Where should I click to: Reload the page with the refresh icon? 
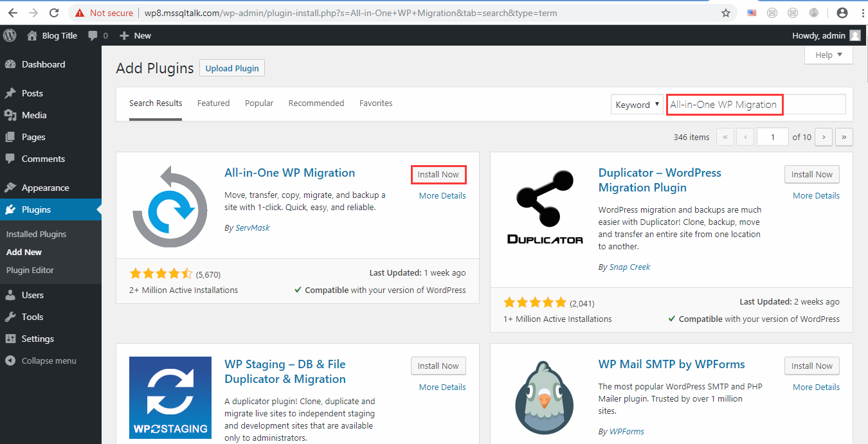pos(54,13)
